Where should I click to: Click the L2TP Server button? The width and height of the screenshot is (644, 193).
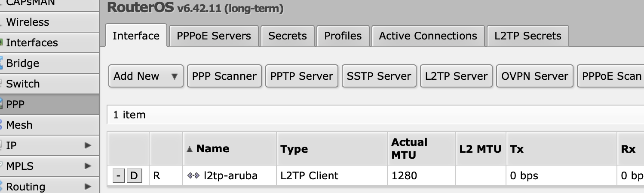[x=456, y=76]
